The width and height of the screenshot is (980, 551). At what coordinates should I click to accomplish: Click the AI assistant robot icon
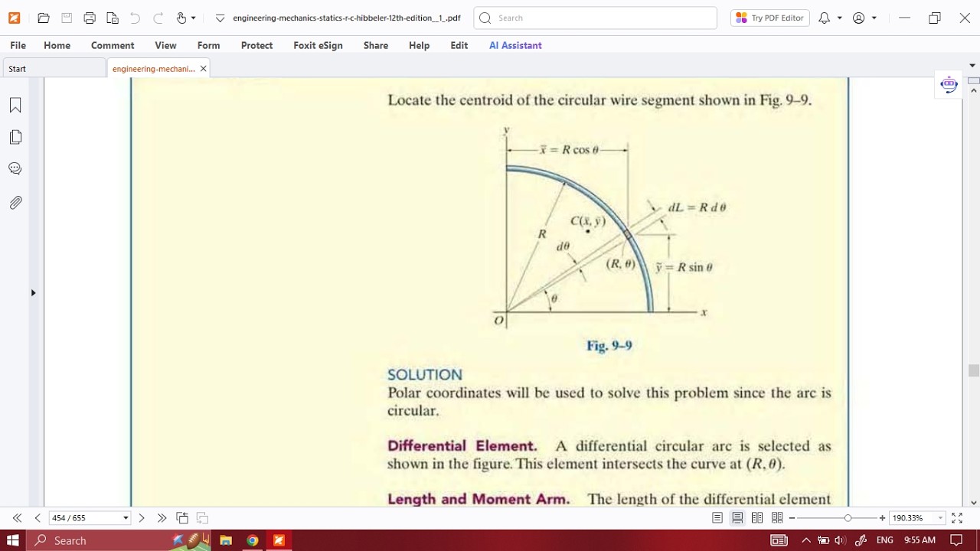949,84
